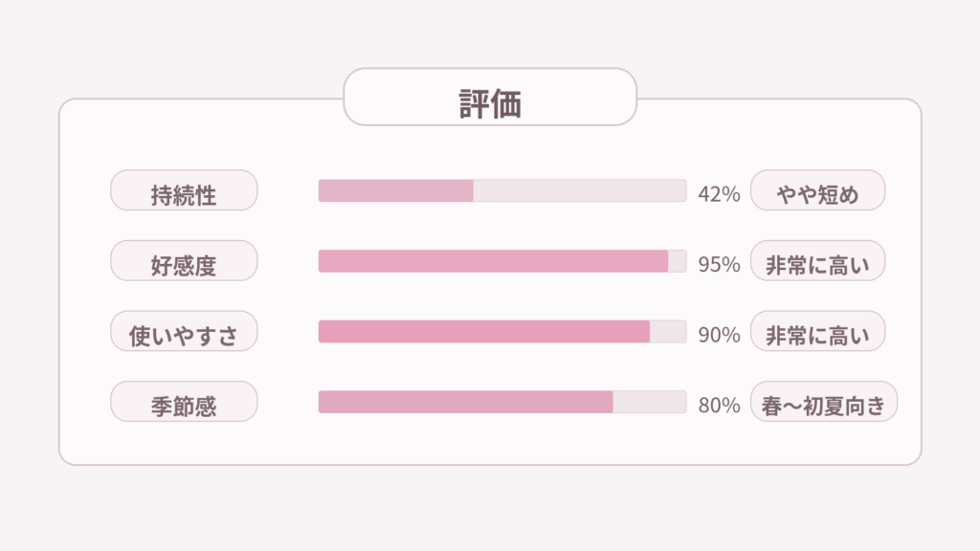
Task: Click the unfilled part of the 持続性 bar
Action: pyautogui.click(x=579, y=190)
